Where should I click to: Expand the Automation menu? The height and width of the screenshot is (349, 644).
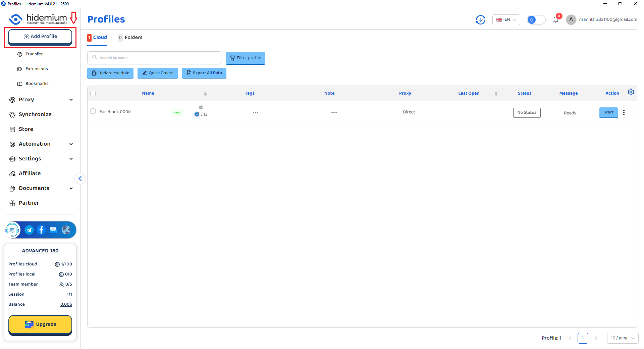[41, 144]
